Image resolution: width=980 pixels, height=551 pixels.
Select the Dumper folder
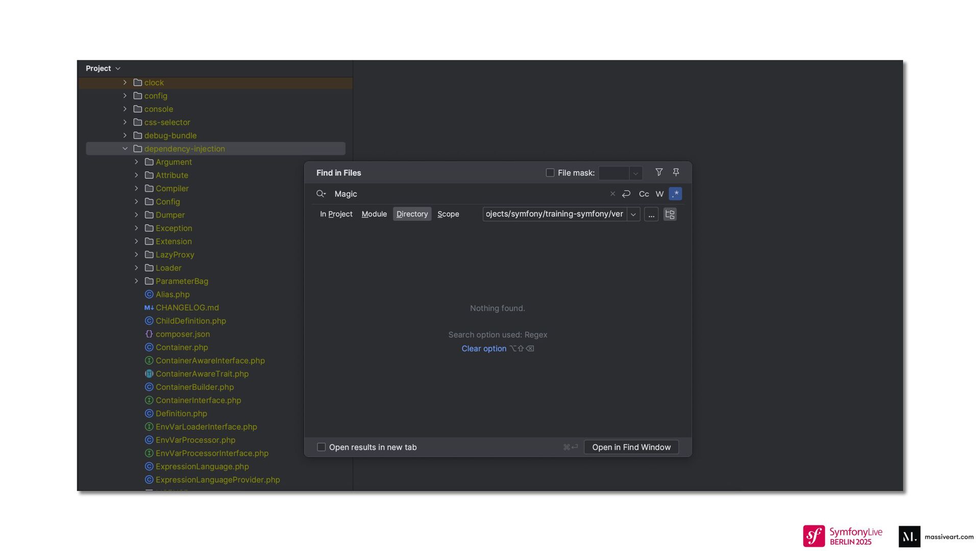170,215
